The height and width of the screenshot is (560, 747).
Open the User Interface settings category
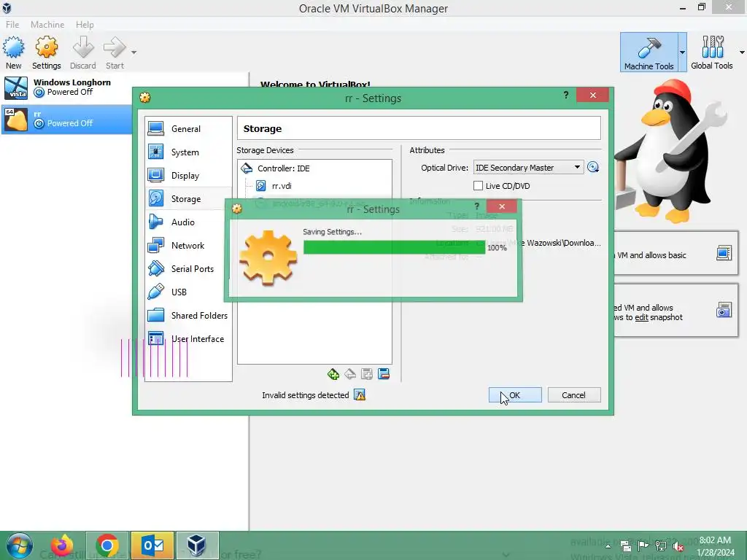click(188, 338)
